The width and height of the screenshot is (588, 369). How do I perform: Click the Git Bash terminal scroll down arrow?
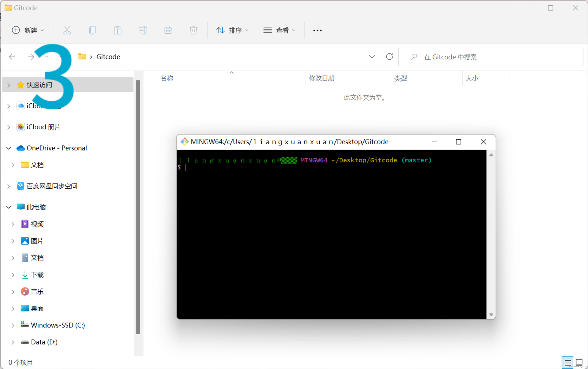point(491,315)
